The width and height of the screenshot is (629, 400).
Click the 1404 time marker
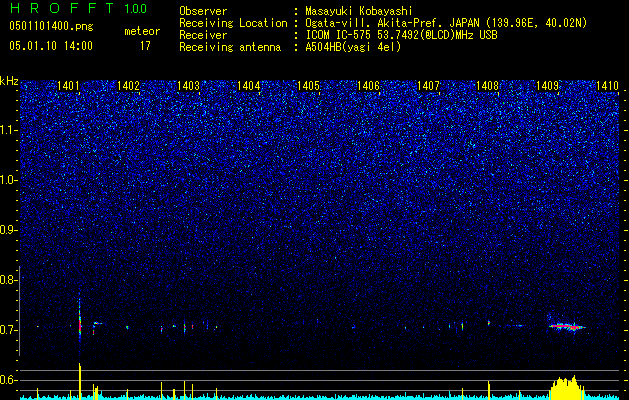pos(248,86)
